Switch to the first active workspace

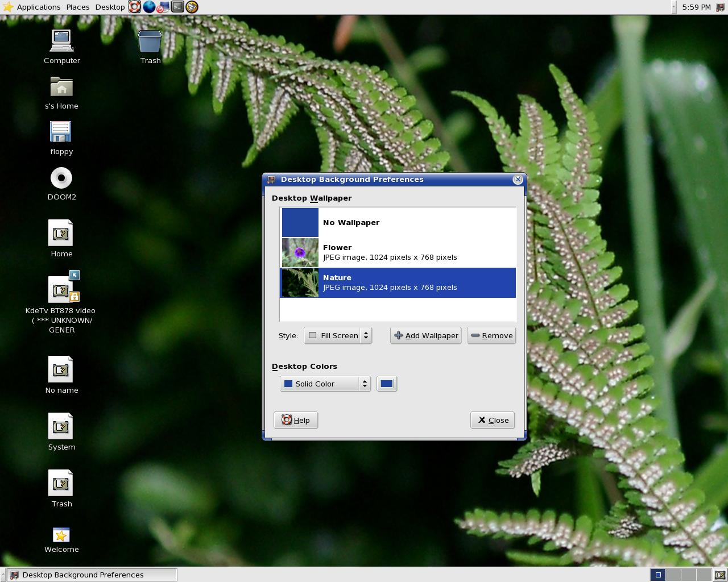coord(657,575)
